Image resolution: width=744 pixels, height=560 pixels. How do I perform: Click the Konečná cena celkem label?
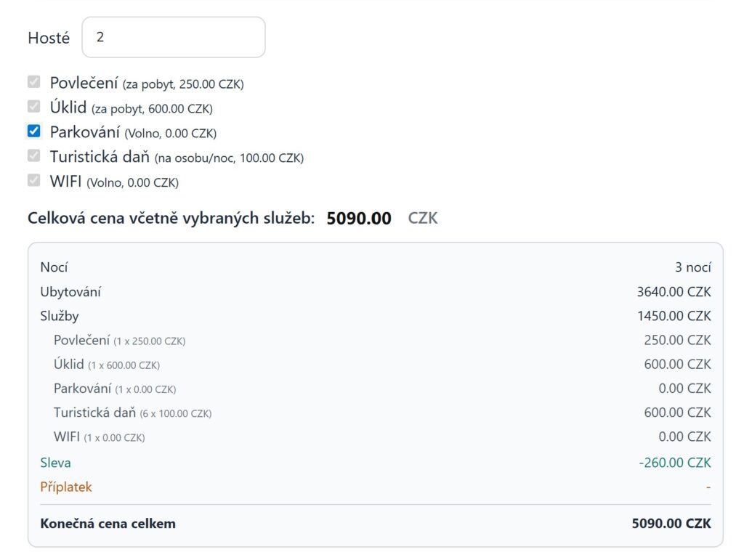point(108,523)
